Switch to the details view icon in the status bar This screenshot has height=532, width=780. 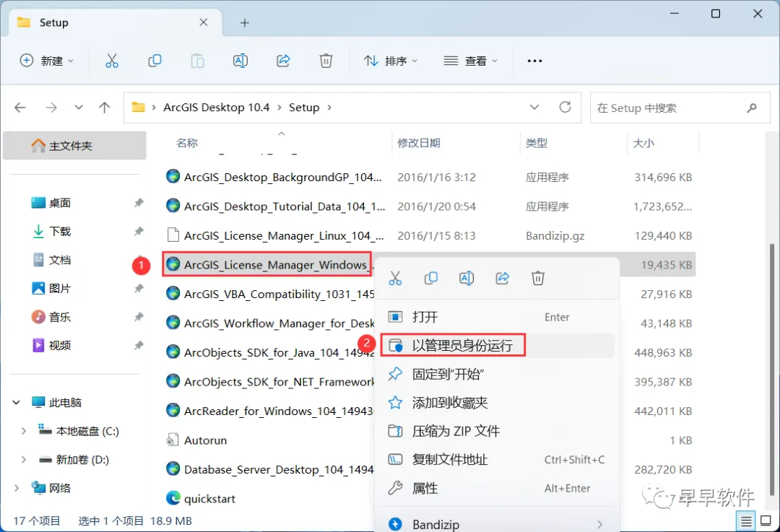tap(745, 521)
